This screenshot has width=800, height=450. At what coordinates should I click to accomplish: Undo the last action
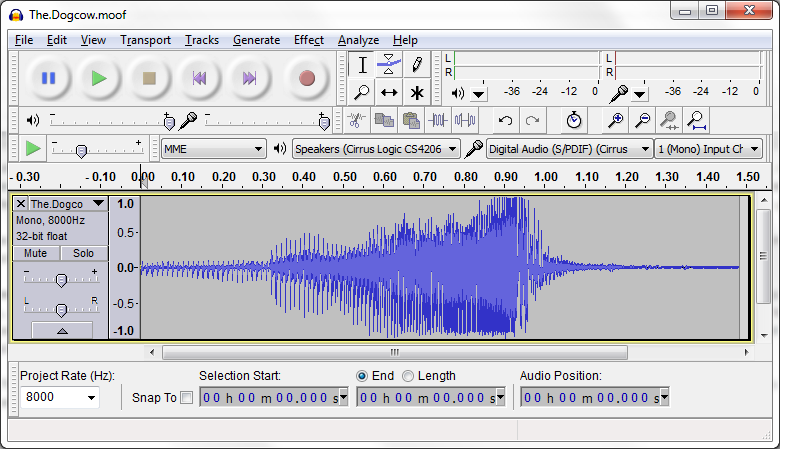click(505, 120)
